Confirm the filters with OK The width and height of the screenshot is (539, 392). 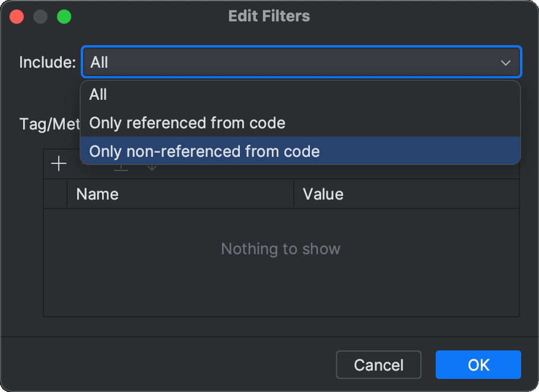[x=478, y=365]
